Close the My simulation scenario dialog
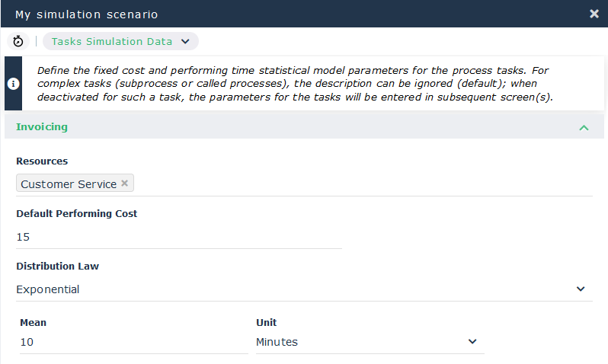This screenshot has width=608, height=364. click(594, 14)
